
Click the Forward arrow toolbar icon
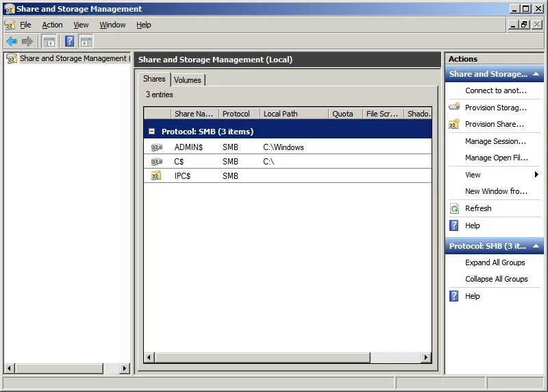27,42
